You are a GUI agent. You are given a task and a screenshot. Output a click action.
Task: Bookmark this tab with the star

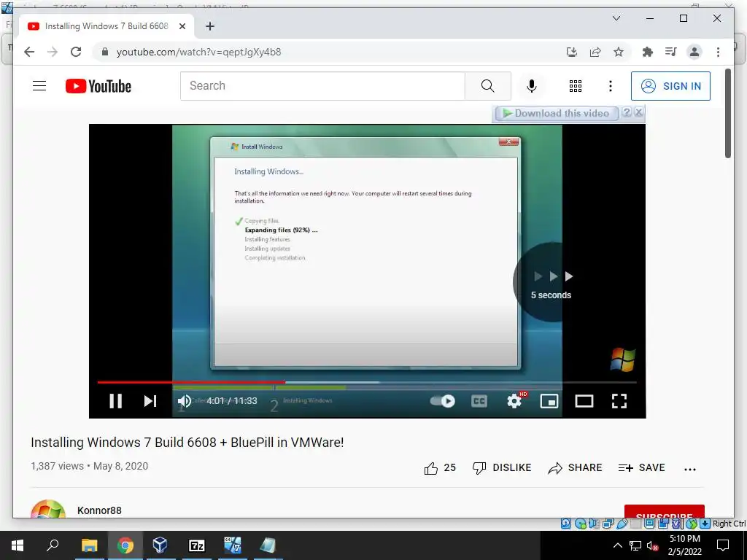pos(619,52)
